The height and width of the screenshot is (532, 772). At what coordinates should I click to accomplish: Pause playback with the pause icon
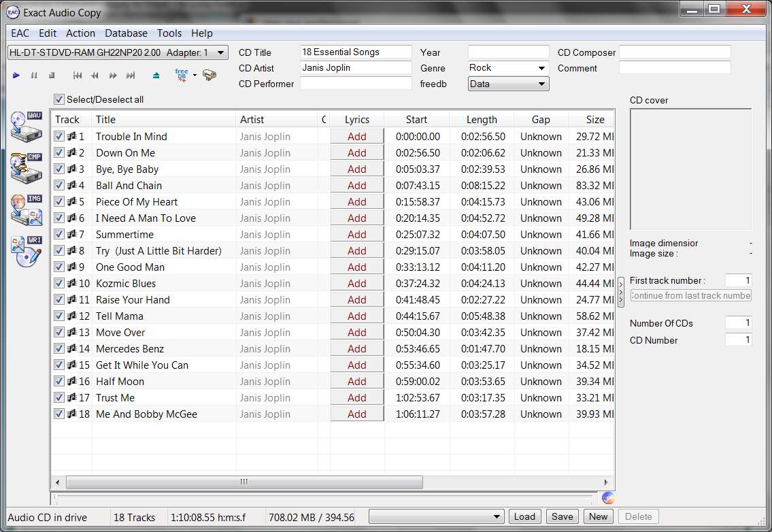pyautogui.click(x=34, y=76)
